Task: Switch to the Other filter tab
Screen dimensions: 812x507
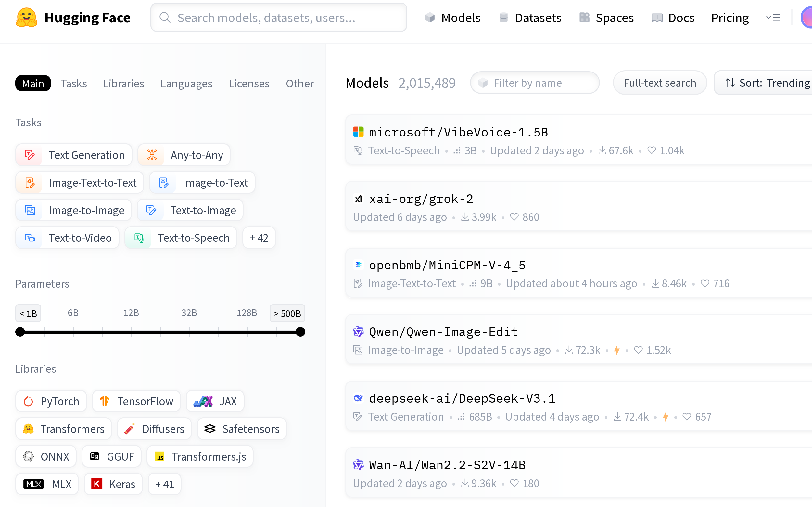Action: (299, 83)
